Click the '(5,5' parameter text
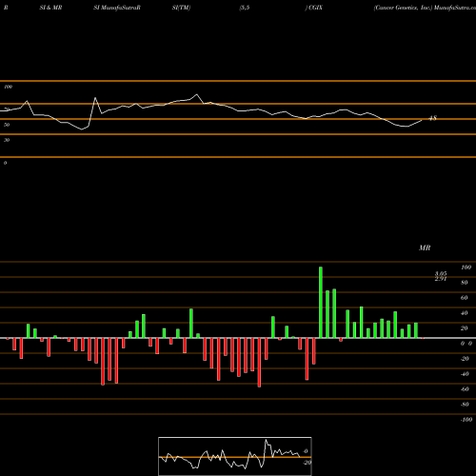The width and height of the screenshot is (476, 476). pyautogui.click(x=245, y=8)
